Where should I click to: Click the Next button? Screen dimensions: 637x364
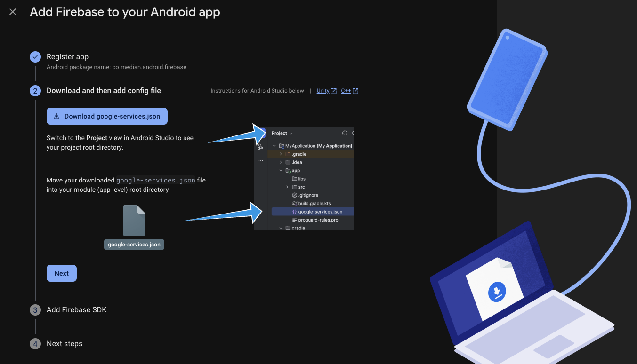[62, 273]
